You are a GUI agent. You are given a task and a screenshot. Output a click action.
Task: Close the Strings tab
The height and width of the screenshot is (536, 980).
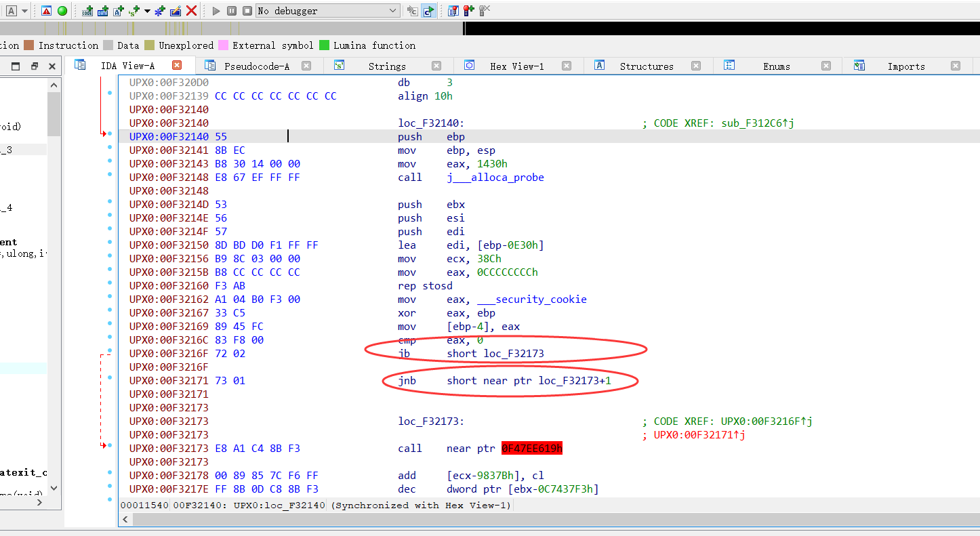click(x=436, y=66)
